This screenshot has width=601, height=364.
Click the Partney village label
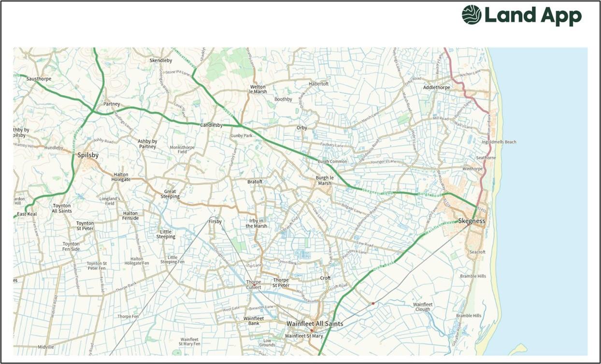[112, 104]
